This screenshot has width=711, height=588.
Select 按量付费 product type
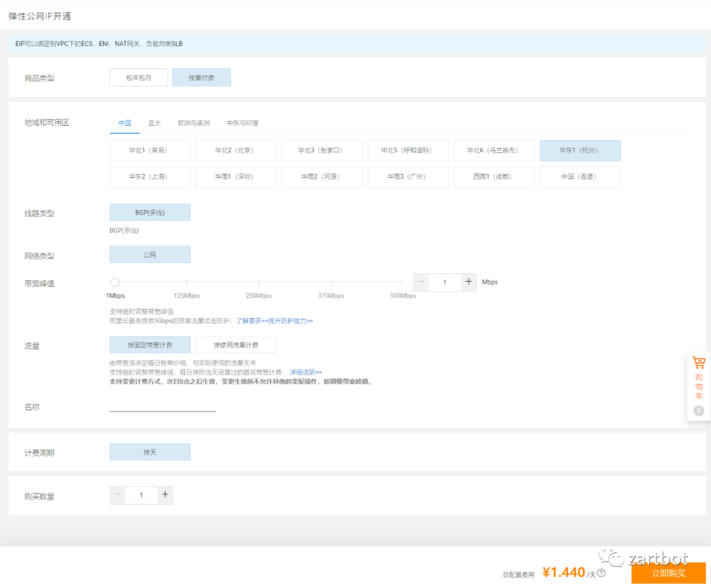pyautogui.click(x=201, y=78)
